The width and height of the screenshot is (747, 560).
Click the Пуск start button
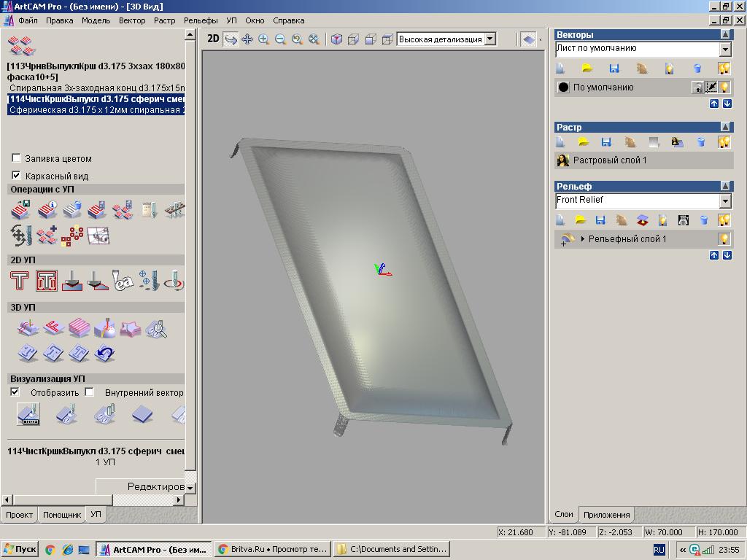click(20, 550)
